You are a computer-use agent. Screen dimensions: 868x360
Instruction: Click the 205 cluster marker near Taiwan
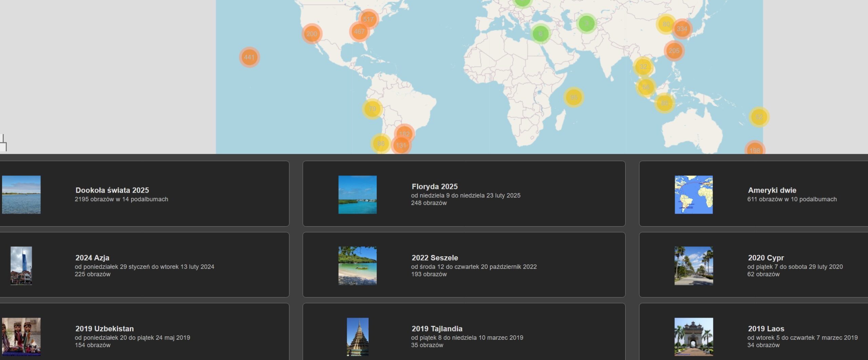674,51
